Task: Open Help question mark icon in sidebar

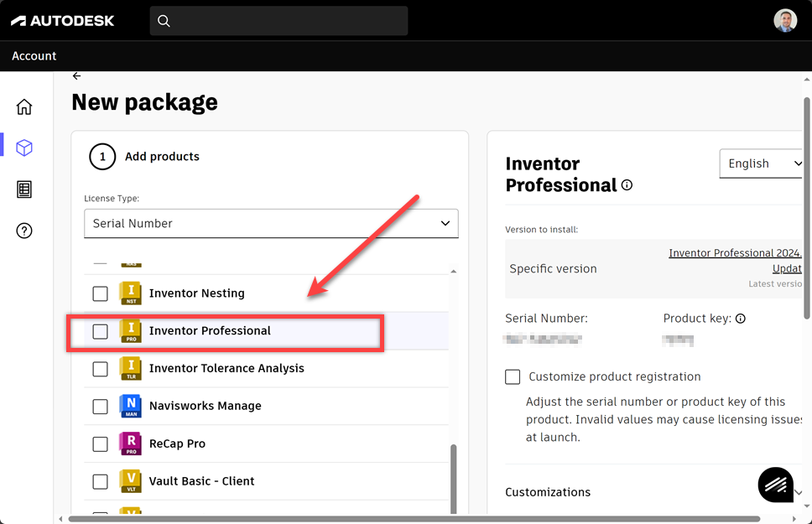Action: pyautogui.click(x=23, y=231)
